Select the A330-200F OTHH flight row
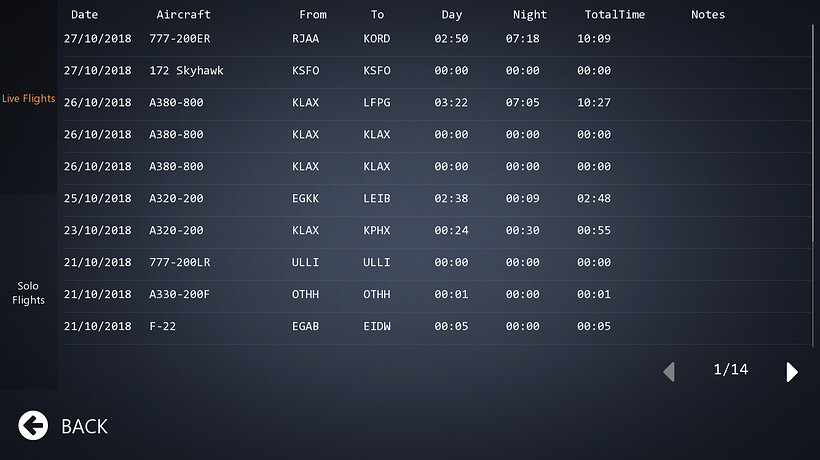This screenshot has width=820, height=460. pyautogui.click(x=437, y=294)
